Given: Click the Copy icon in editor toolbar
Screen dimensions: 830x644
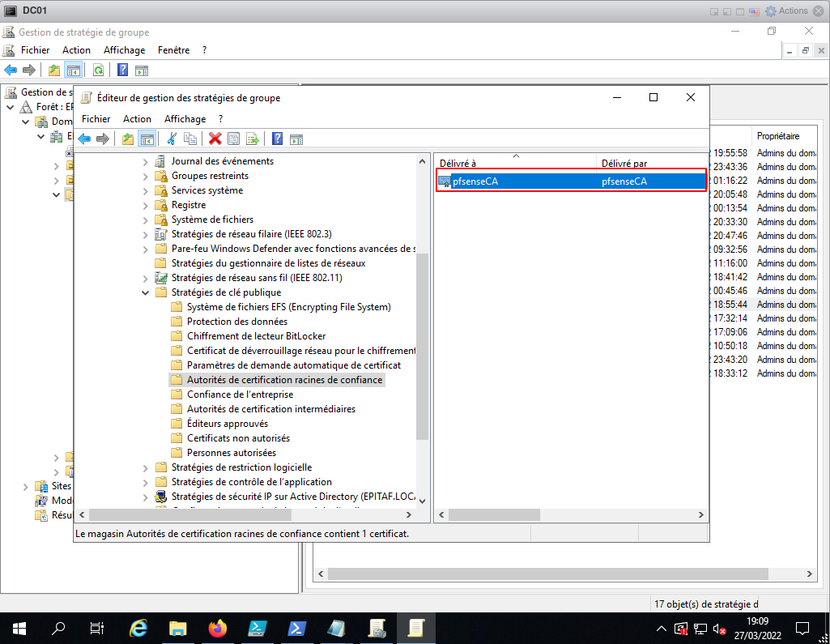Looking at the screenshot, I should point(190,139).
